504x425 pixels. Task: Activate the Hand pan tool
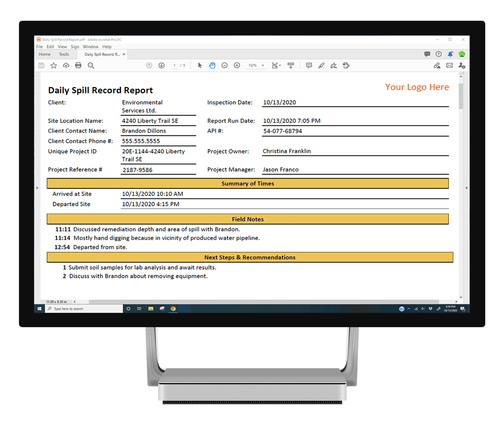click(x=212, y=65)
